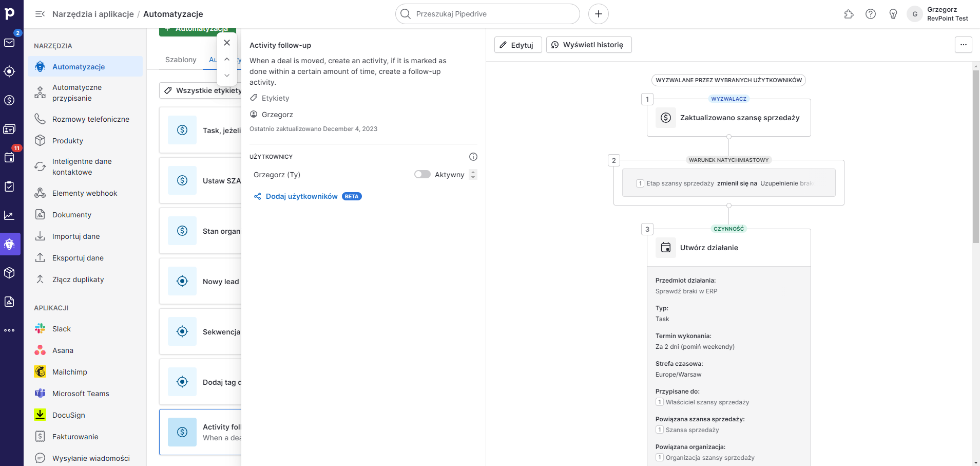Click the Narzędzia i aplikacje breadcrumb

(93, 14)
